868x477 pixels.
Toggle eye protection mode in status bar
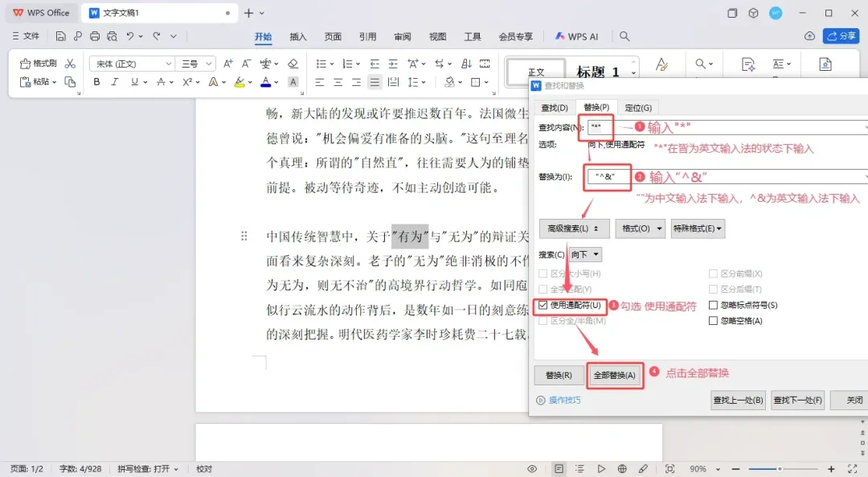[x=532, y=469]
